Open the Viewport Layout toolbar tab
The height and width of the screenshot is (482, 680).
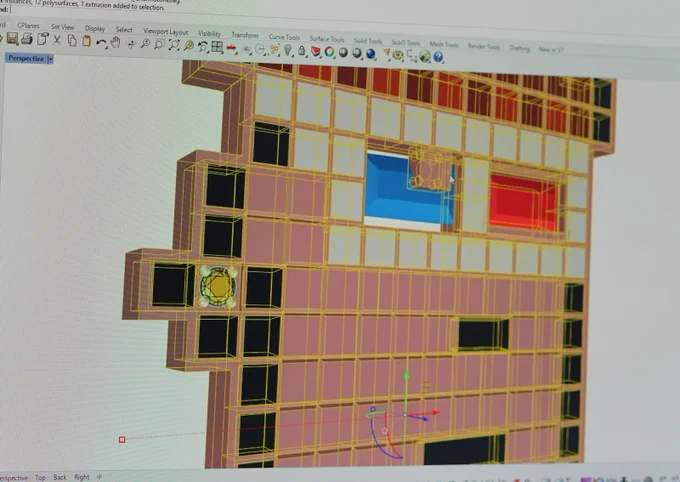pyautogui.click(x=166, y=32)
